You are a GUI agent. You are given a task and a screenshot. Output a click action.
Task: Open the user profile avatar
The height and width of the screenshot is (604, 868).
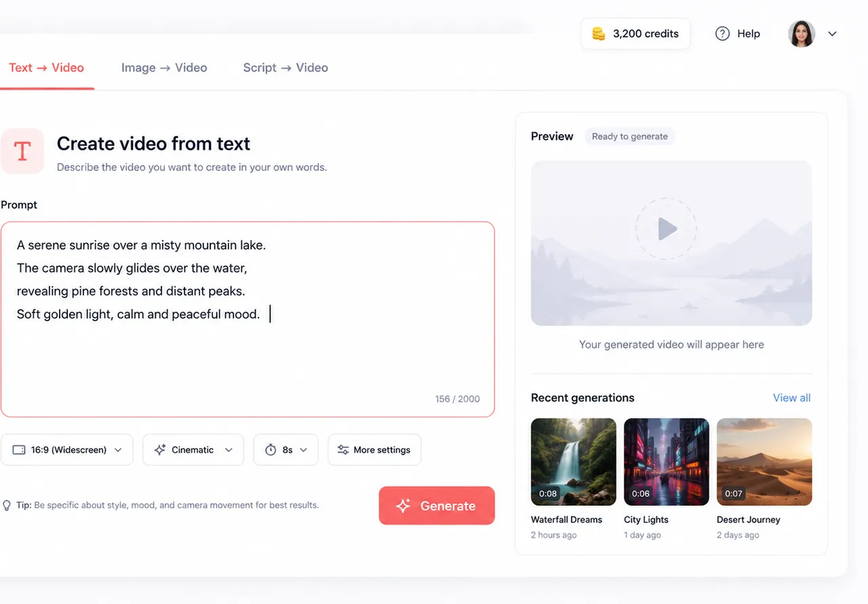(802, 34)
